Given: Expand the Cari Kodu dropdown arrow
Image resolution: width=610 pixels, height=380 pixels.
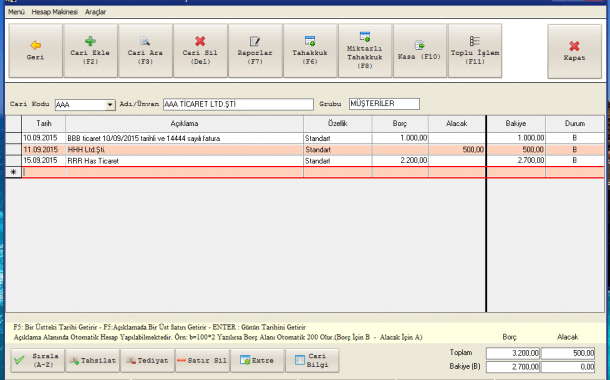Looking at the screenshot, I should pos(110,105).
